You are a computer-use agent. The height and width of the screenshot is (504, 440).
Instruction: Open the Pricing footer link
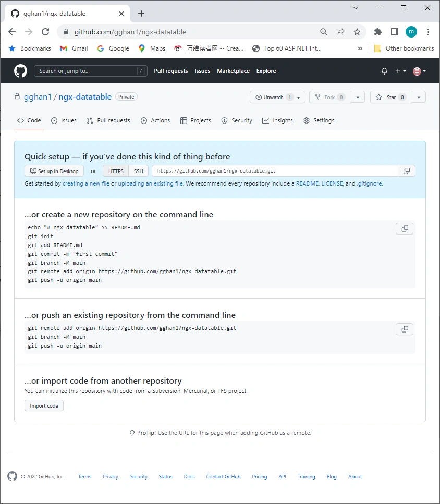pyautogui.click(x=260, y=477)
